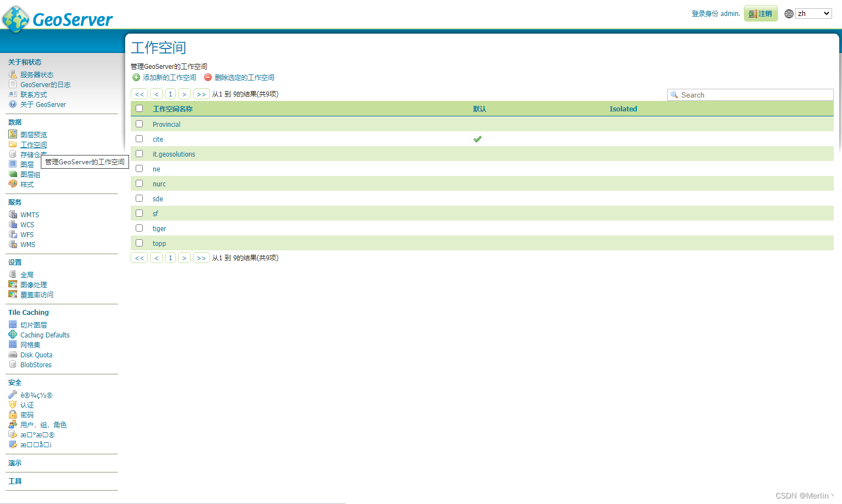Open the nurc workspace link

[159, 184]
